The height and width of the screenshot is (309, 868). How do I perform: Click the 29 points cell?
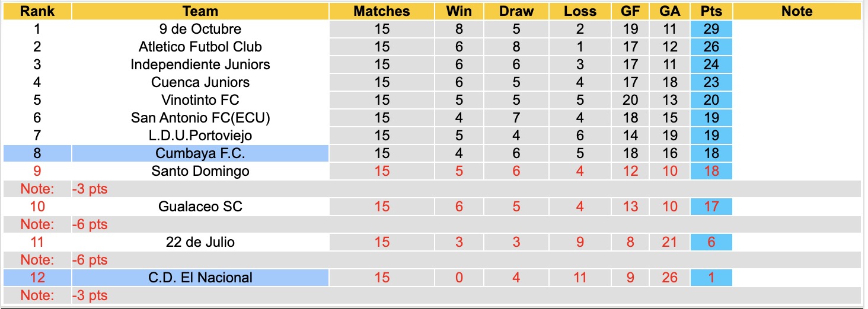[711, 29]
